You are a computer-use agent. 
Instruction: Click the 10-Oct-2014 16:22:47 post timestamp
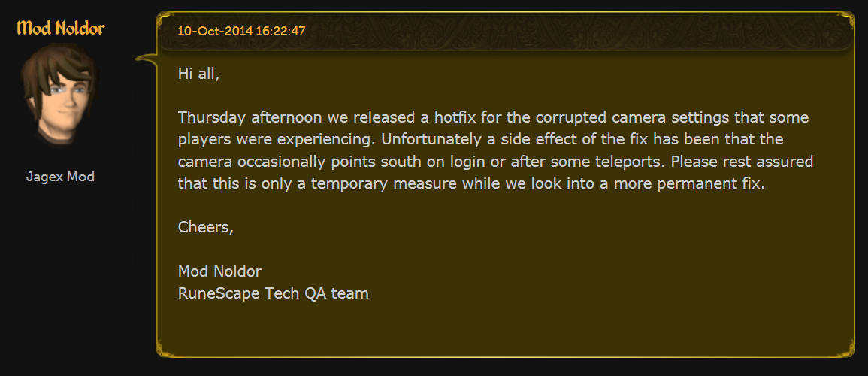(x=241, y=31)
